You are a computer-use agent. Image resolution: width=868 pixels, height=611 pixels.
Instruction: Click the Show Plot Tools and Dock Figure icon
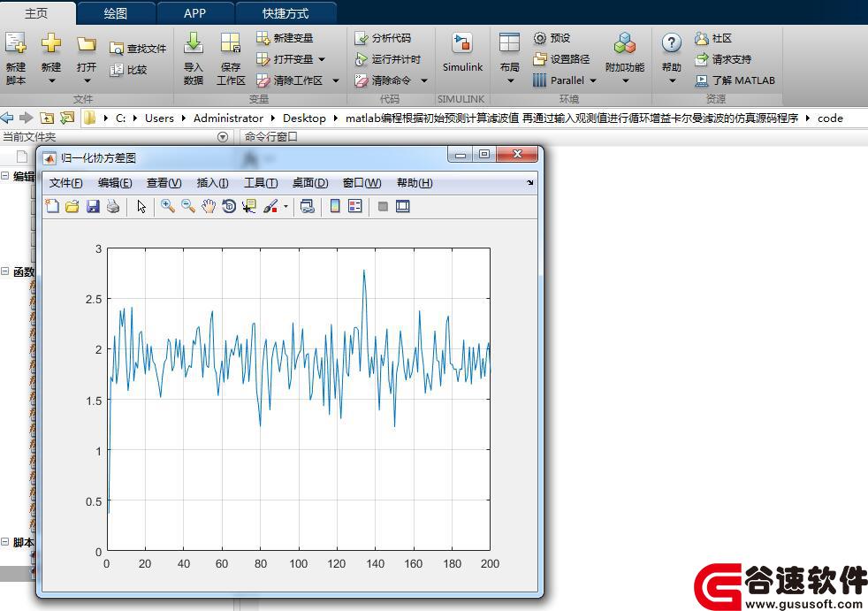(402, 207)
